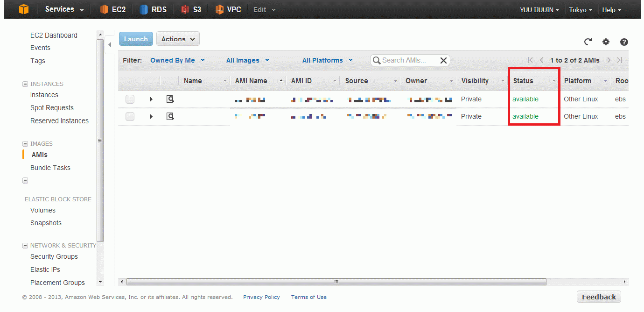The height and width of the screenshot is (312, 644).
Task: Open the Edit shortcuts dropdown
Action: click(x=265, y=9)
